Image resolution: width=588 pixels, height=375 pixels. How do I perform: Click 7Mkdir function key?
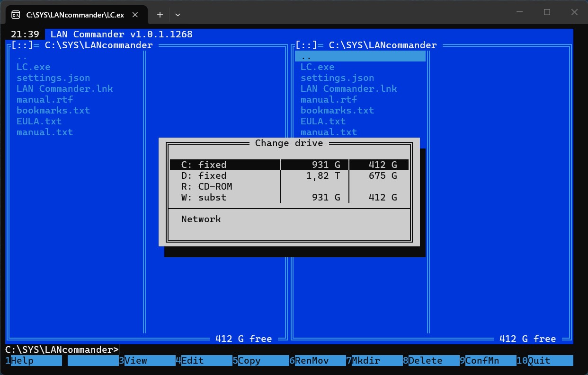[374, 360]
